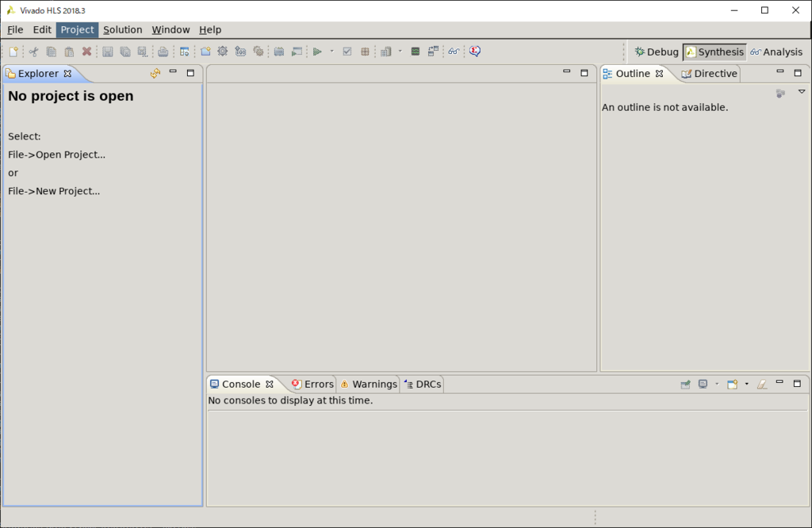Click the open perspective table icon
Image resolution: width=812 pixels, height=528 pixels.
184,52
